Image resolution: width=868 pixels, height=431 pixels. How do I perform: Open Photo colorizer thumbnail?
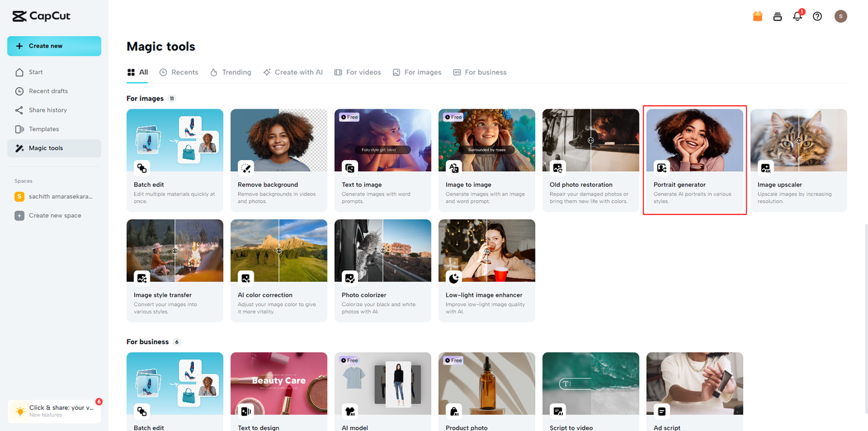coord(382,250)
